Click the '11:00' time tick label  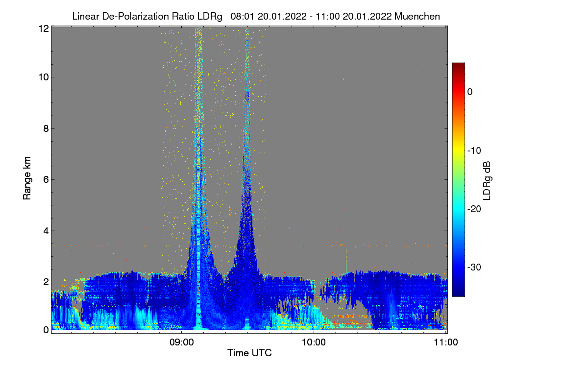446,343
